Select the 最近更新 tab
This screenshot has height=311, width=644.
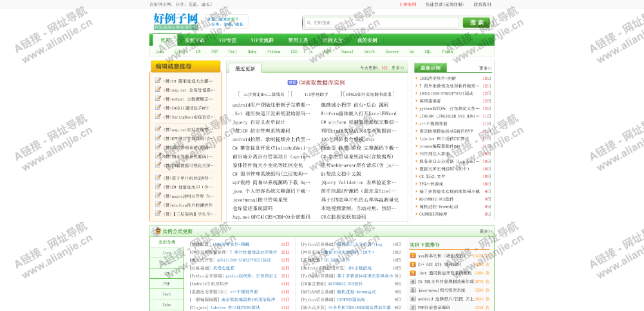click(245, 68)
